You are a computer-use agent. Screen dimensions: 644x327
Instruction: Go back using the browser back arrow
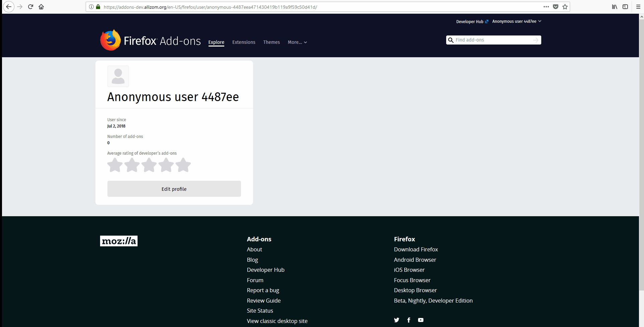pyautogui.click(x=9, y=7)
